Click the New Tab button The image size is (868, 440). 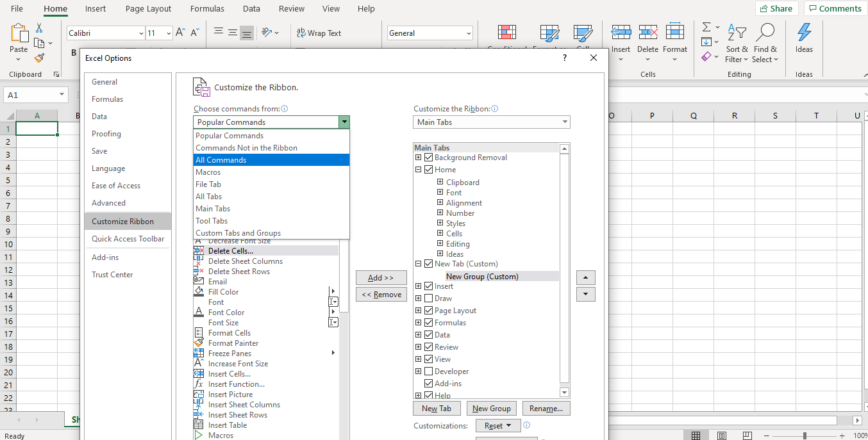tap(436, 409)
